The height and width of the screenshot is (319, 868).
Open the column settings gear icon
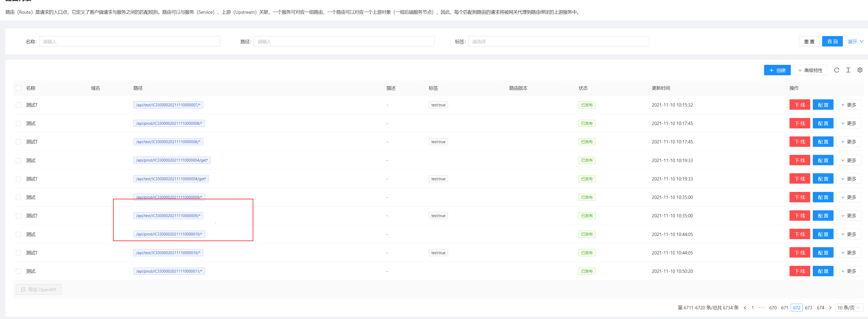[859, 70]
